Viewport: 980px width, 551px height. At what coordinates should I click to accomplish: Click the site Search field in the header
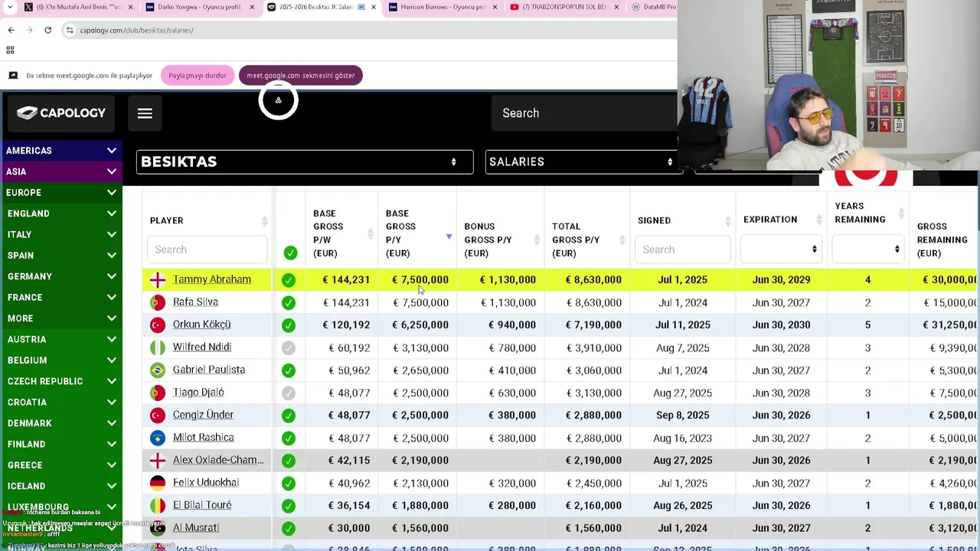(x=583, y=113)
